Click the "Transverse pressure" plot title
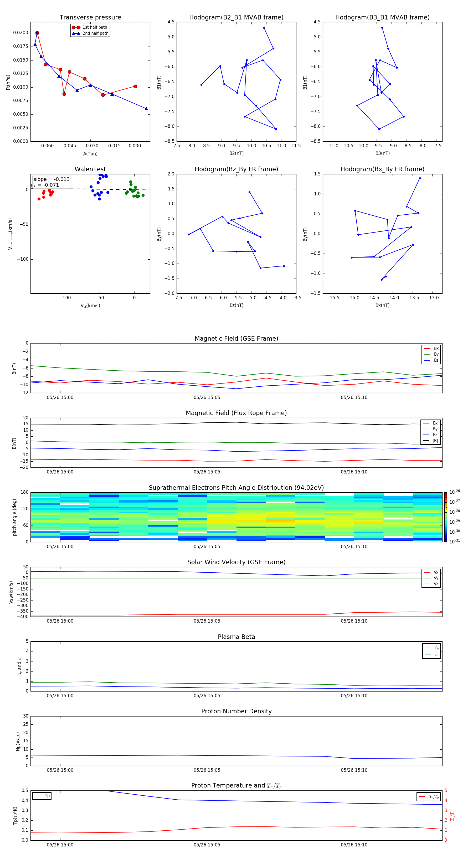Screen dimensions: 473x868 tap(90, 18)
